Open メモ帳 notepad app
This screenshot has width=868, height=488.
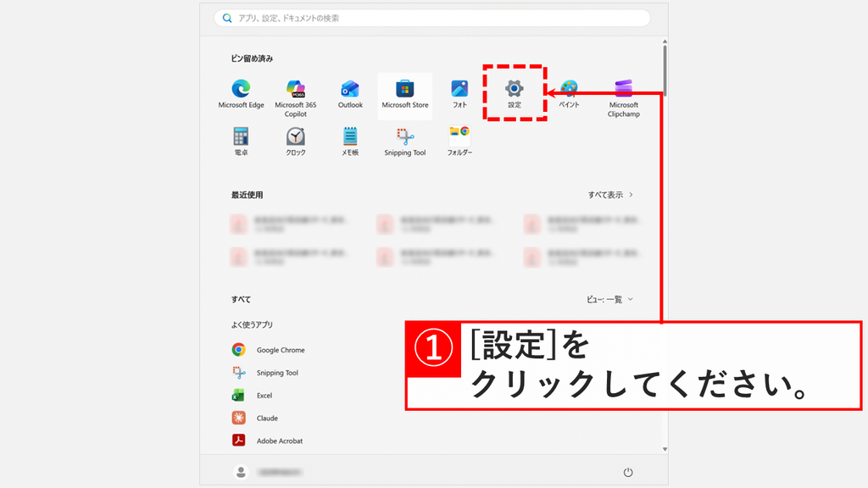pos(350,141)
